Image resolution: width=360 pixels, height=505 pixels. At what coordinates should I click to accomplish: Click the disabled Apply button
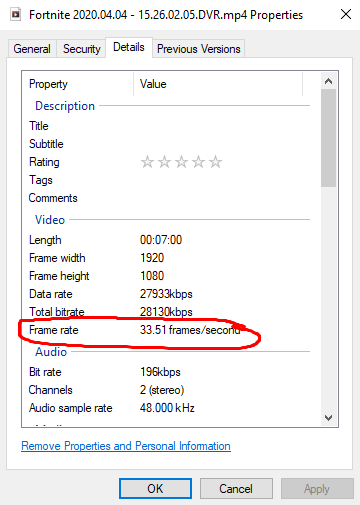(317, 489)
